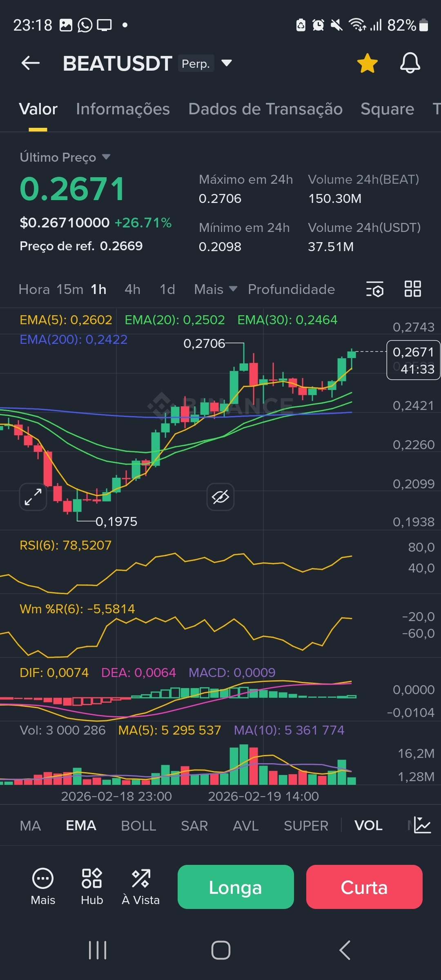Tap the back arrow icon

31,63
